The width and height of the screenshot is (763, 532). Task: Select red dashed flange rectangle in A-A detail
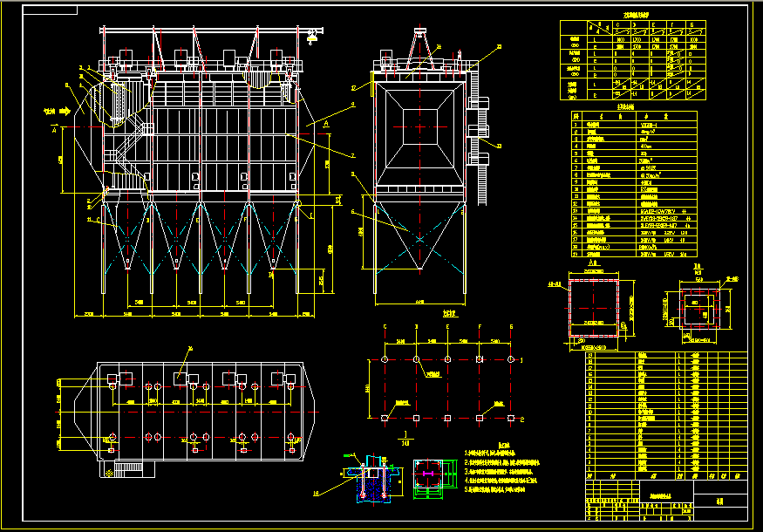(x=594, y=308)
